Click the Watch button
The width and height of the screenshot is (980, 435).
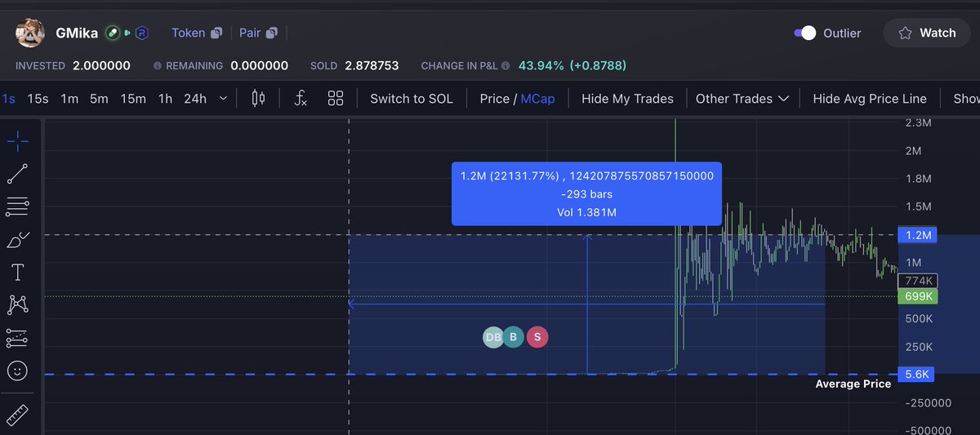pos(927,33)
